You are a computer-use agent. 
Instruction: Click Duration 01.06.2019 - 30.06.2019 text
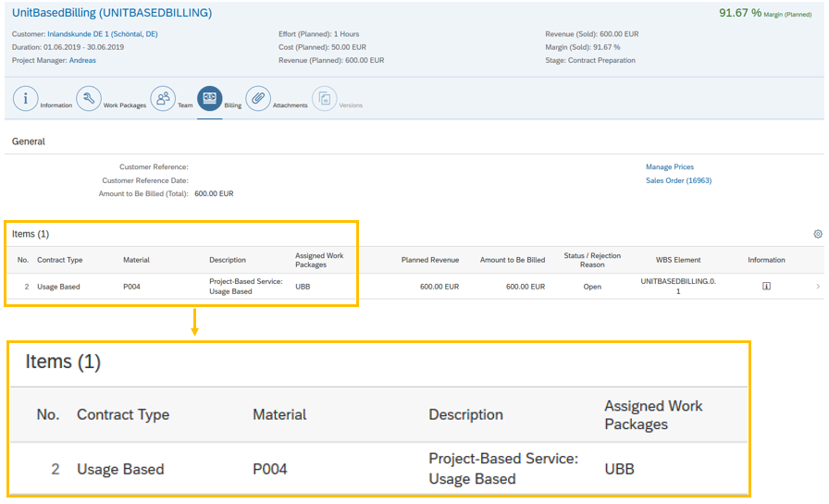point(68,47)
